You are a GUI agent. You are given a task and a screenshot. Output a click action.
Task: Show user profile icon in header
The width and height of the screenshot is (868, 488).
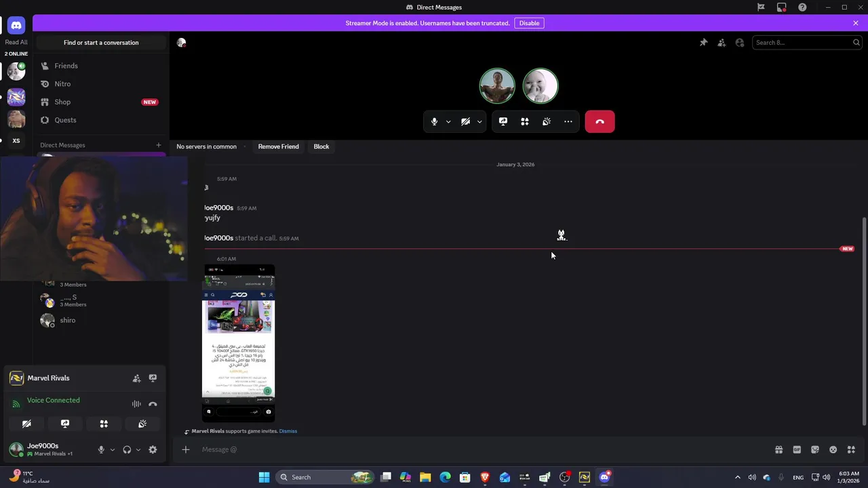(x=740, y=43)
